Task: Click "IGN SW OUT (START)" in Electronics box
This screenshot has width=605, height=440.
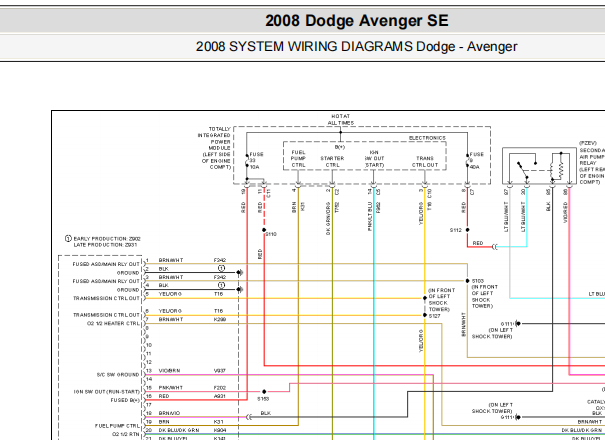Action: (374, 159)
